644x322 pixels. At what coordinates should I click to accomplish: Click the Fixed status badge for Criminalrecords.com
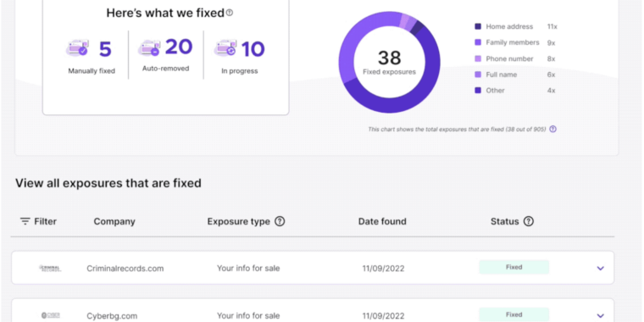[x=514, y=267]
